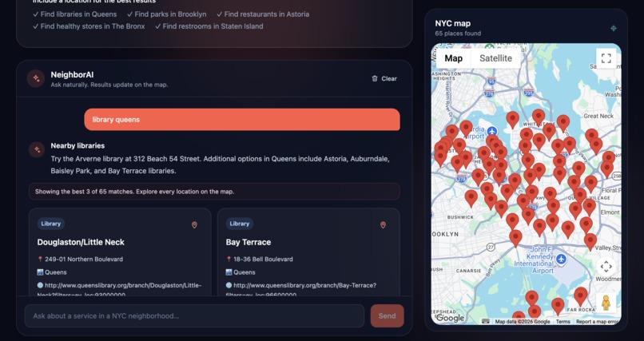Image resolution: width=644 pixels, height=341 pixels.
Task: Open the Bay Terrace library website link
Action: coord(301,289)
